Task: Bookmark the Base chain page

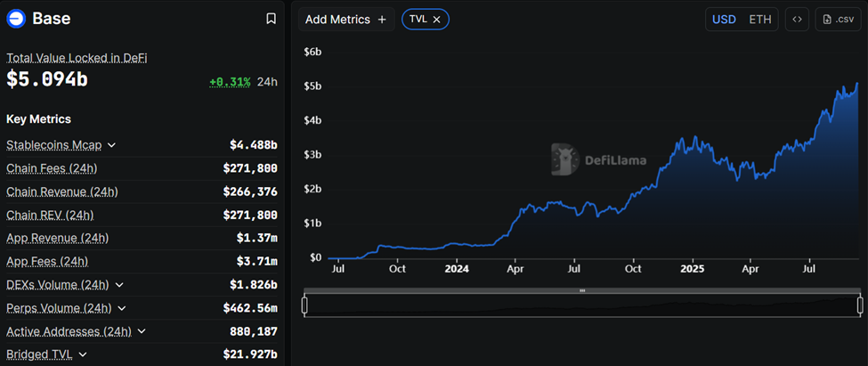Action: [271, 19]
